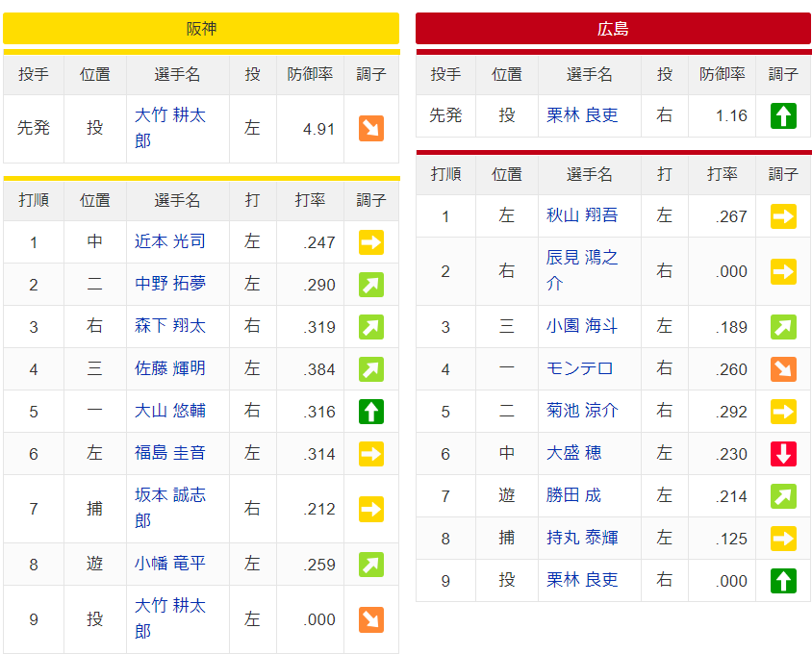Open player page for 森下 翔太
The height and width of the screenshot is (654, 812).
[170, 327]
